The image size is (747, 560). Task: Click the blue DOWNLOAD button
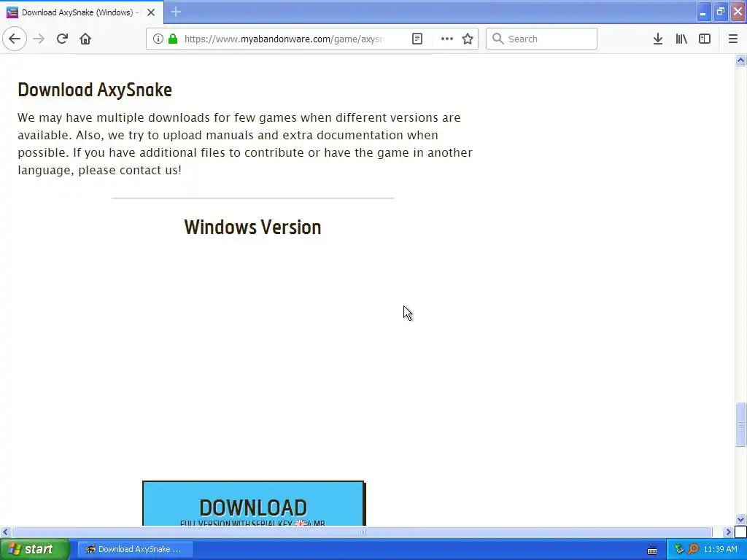(x=253, y=503)
